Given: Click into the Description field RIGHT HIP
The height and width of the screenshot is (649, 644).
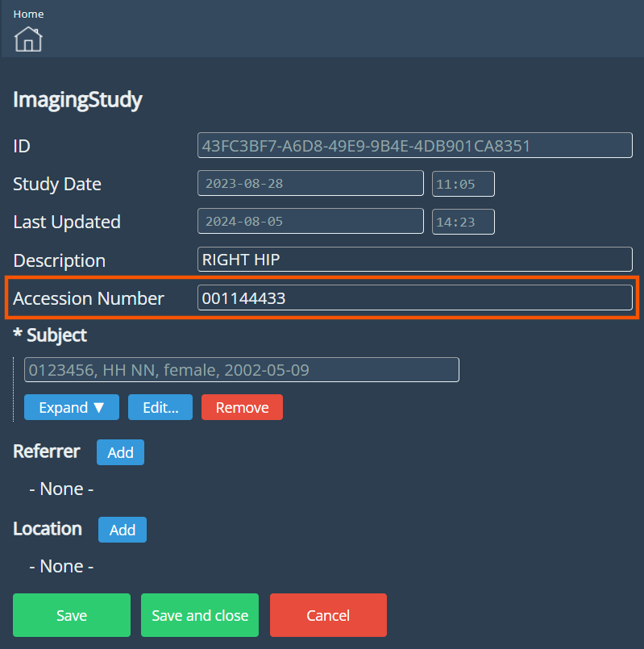Looking at the screenshot, I should [x=414, y=260].
